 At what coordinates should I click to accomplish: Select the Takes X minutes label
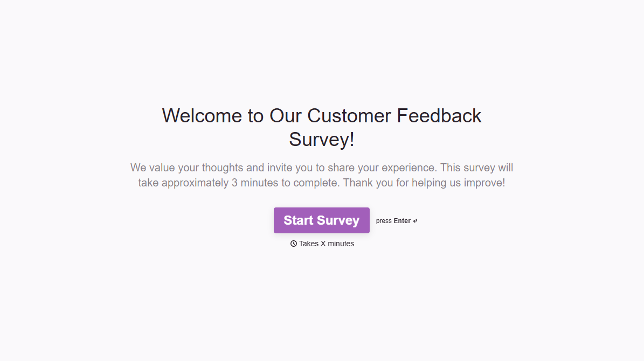pyautogui.click(x=326, y=244)
